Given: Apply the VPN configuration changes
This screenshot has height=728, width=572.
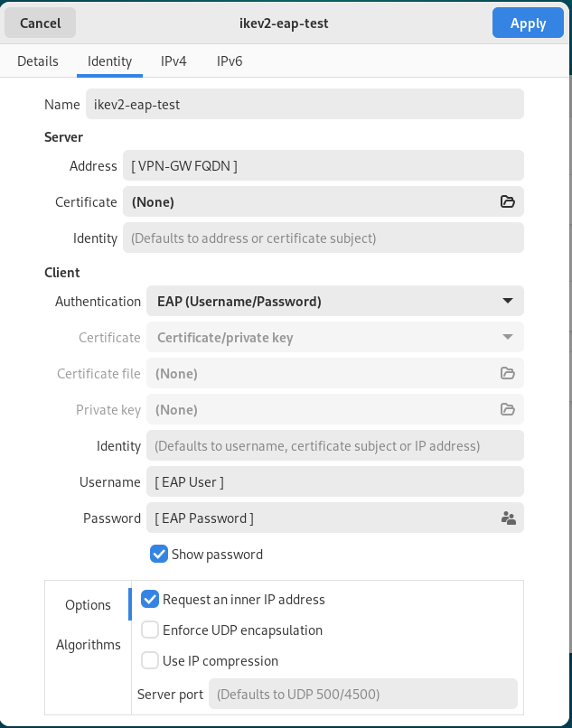Looking at the screenshot, I should coord(528,23).
